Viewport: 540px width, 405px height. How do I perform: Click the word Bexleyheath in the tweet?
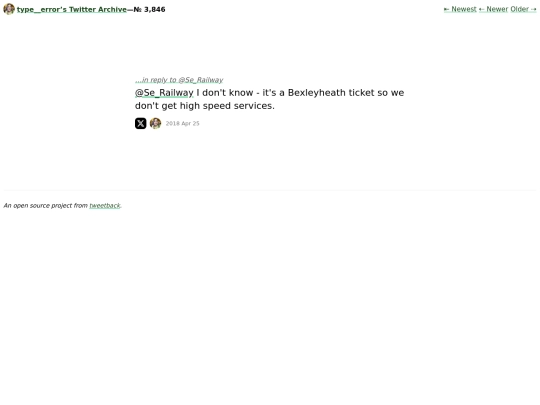316,93
